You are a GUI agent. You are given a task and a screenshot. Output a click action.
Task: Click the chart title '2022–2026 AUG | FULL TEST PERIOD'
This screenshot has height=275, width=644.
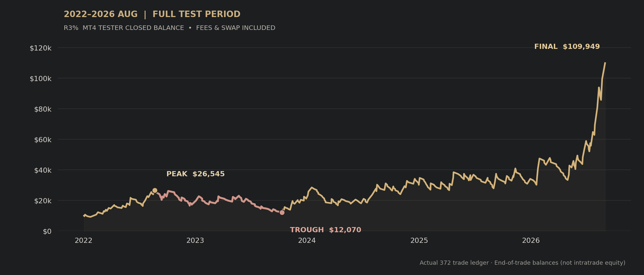coord(152,14)
